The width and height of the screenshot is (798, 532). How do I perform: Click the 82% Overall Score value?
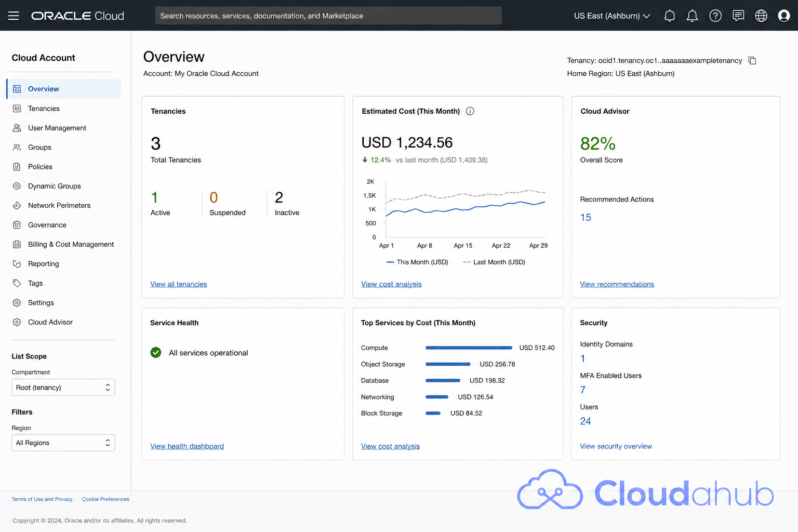598,143
